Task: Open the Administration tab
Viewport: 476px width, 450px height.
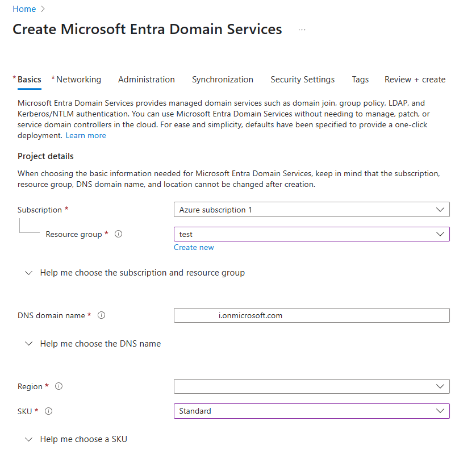Action: coord(146,80)
